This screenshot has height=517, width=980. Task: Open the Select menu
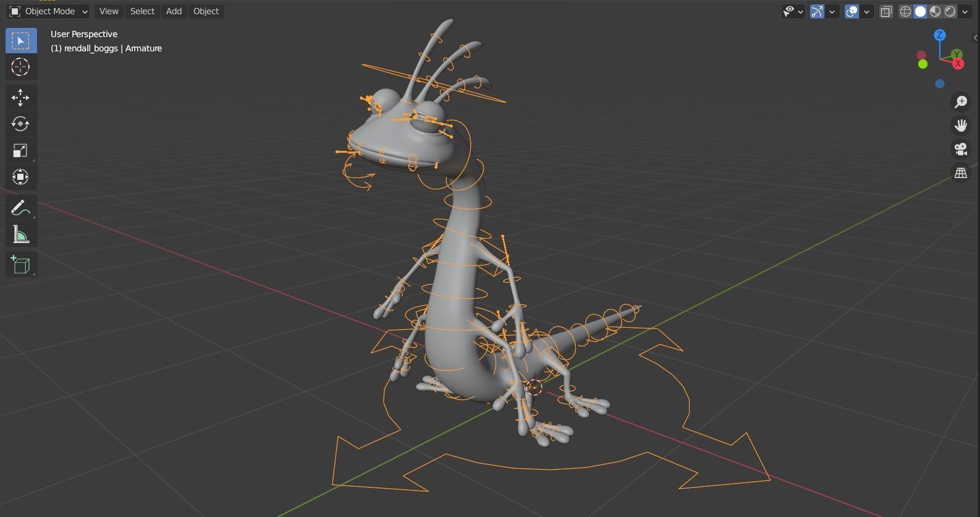(x=142, y=11)
